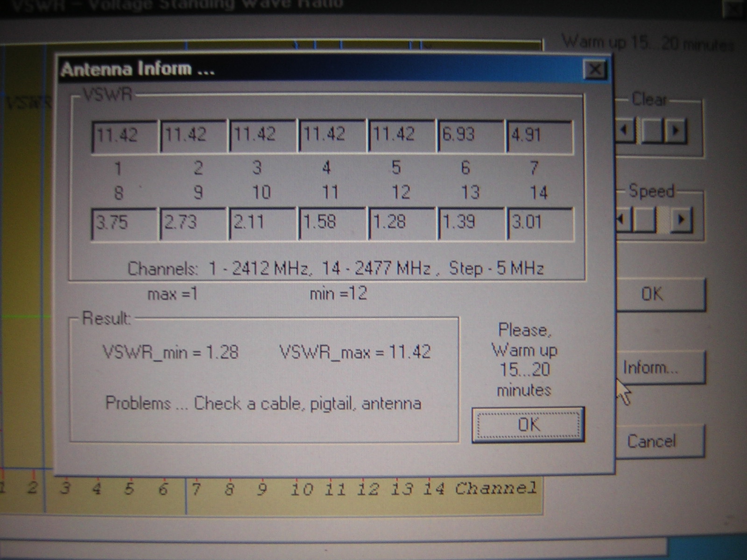
Task: Click channel 14 tick on the graph axis
Action: pos(434,489)
